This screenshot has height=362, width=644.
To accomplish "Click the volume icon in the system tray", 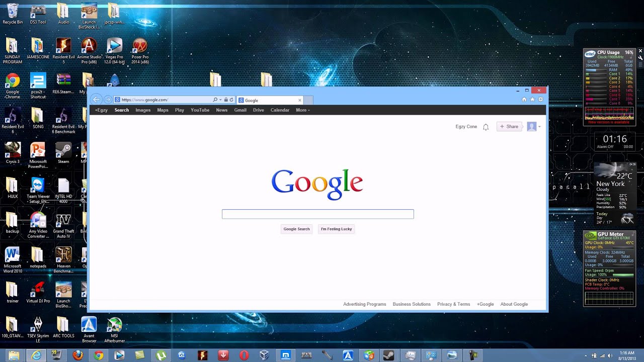I will (x=610, y=355).
